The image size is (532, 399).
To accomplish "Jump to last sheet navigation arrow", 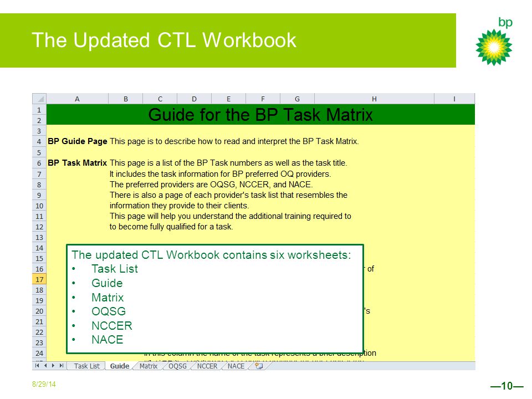I will point(62,366).
